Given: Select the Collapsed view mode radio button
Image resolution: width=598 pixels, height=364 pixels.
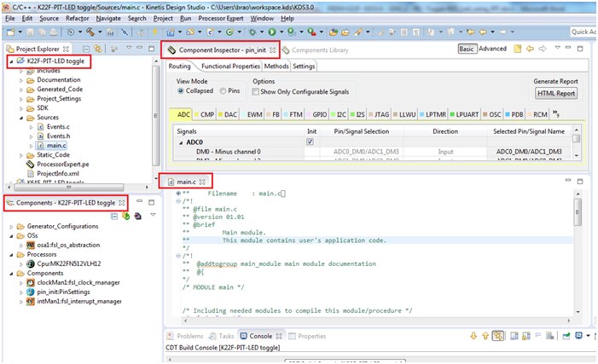Looking at the screenshot, I should 181,91.
